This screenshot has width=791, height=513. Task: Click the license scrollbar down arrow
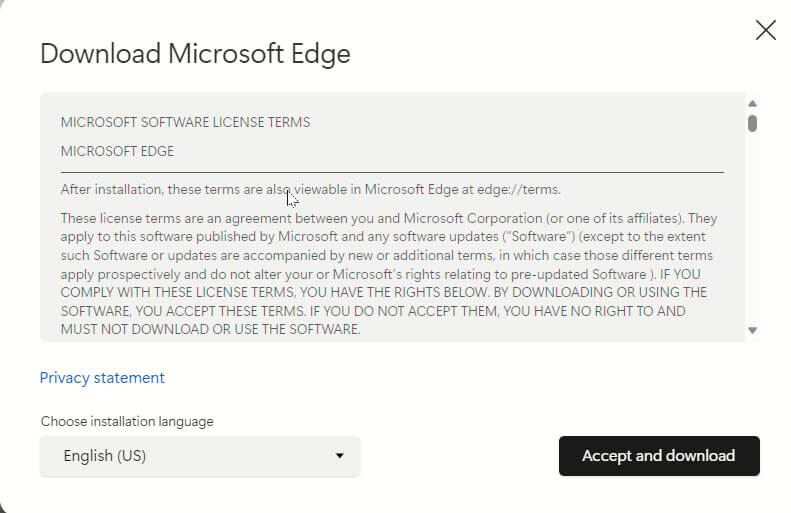tap(752, 330)
